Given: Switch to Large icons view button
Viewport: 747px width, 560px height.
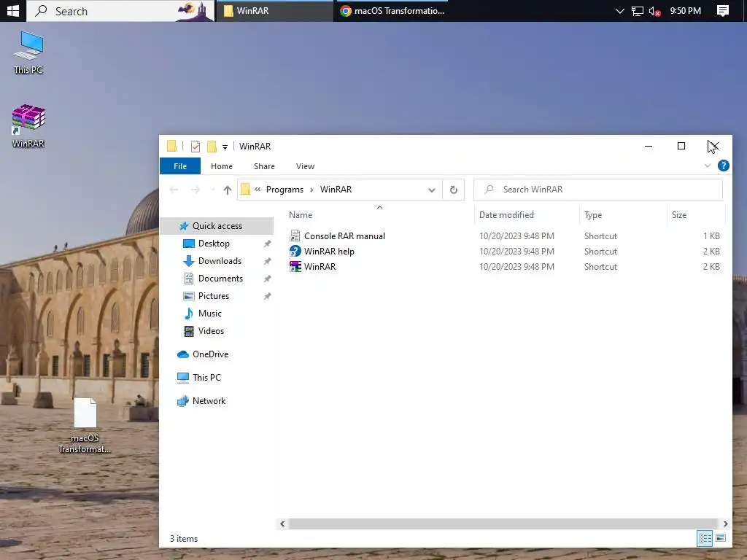Looking at the screenshot, I should tap(721, 539).
